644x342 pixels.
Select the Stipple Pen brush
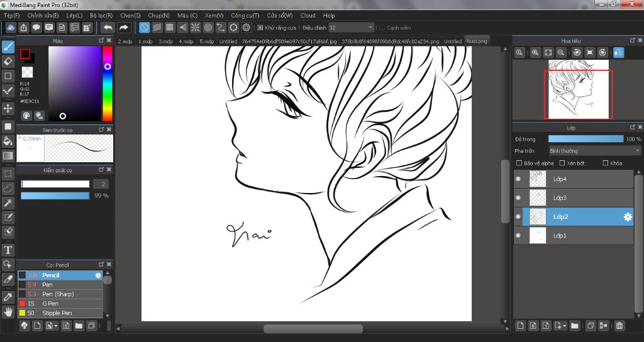coord(60,313)
